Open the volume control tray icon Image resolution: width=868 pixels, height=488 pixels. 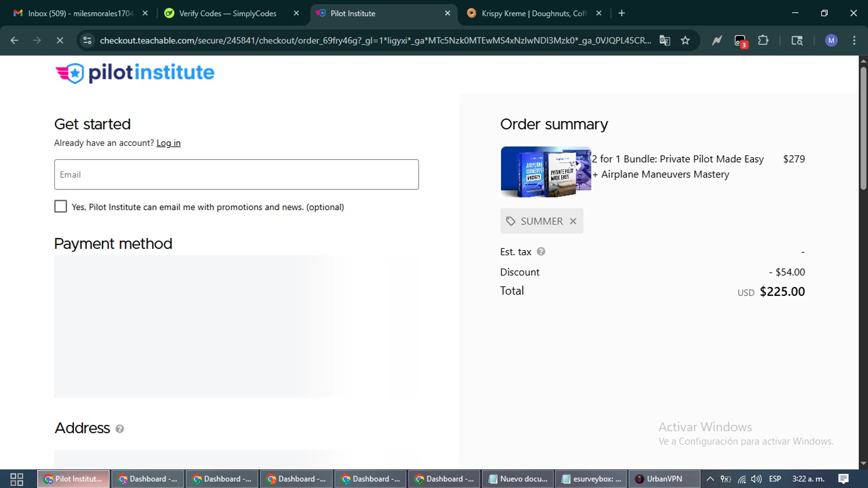click(x=756, y=479)
